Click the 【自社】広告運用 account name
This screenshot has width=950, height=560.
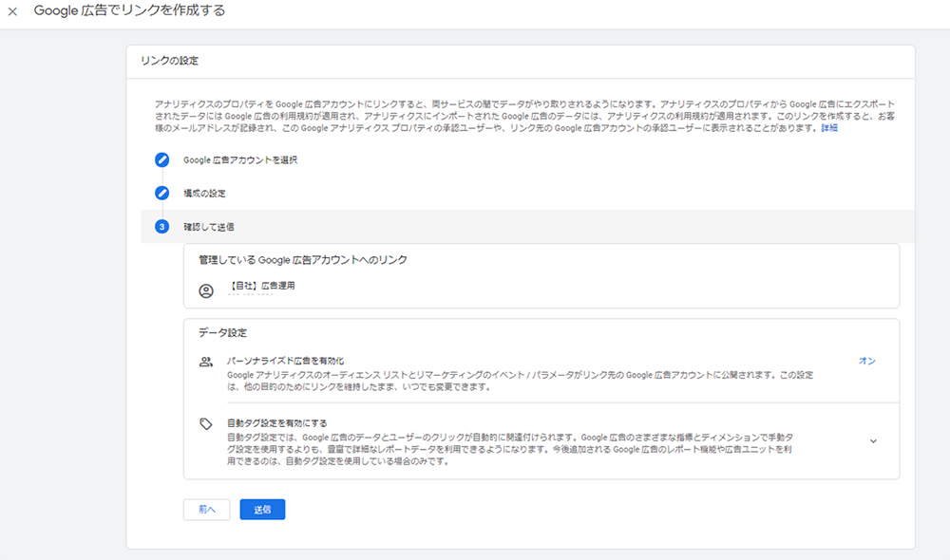[x=262, y=286]
